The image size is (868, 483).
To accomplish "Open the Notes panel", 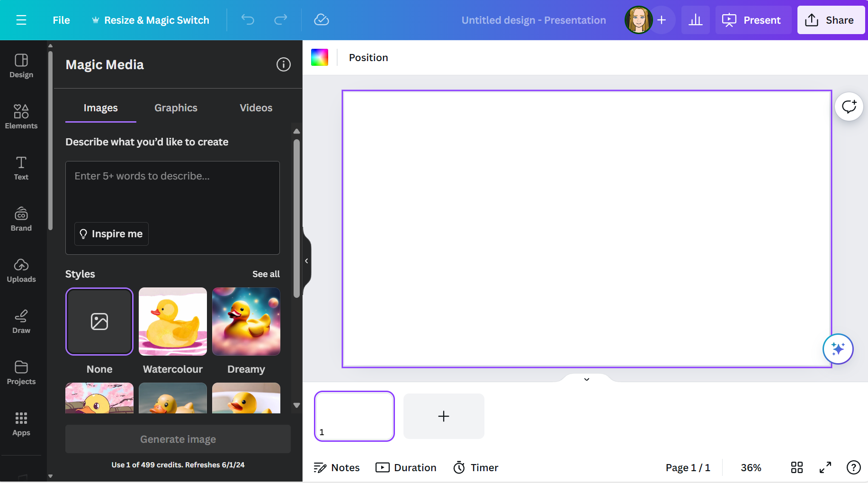I will pyautogui.click(x=337, y=468).
